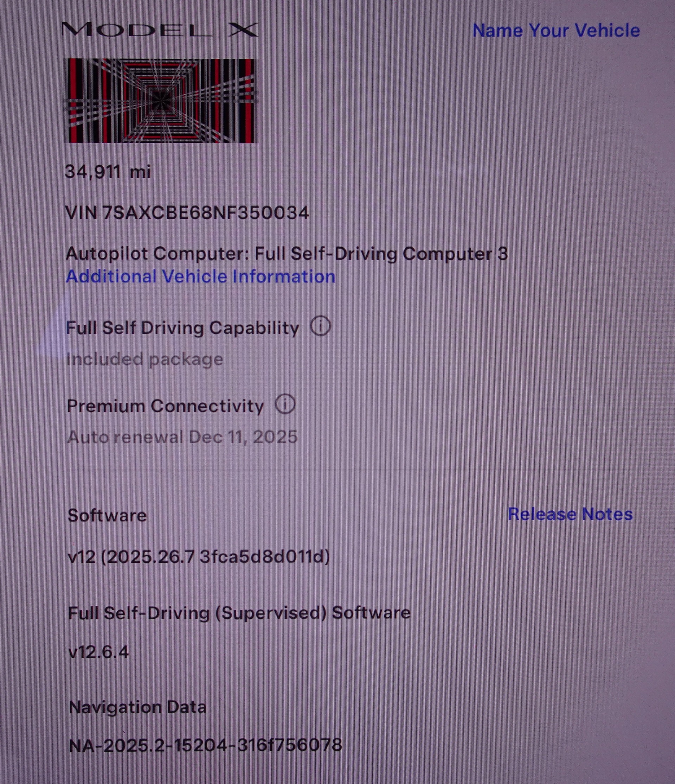Tap the vehicle image thumbnail
The image size is (675, 784).
pos(161,101)
